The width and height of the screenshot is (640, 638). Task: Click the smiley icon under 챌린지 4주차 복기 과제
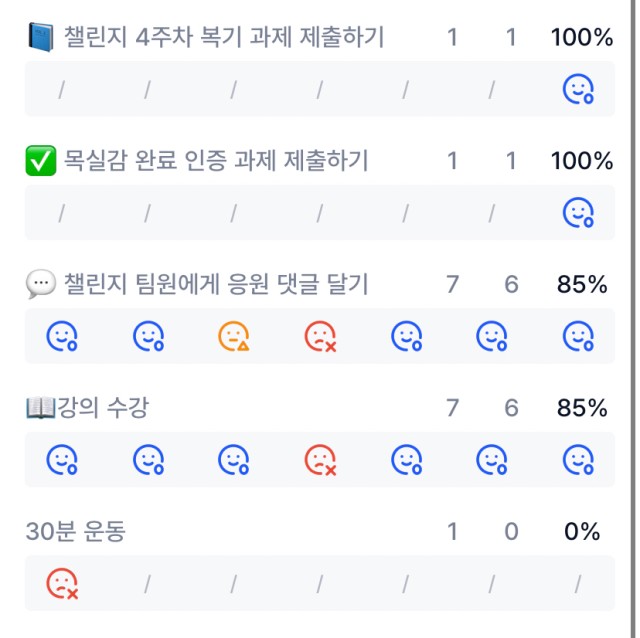(x=578, y=89)
